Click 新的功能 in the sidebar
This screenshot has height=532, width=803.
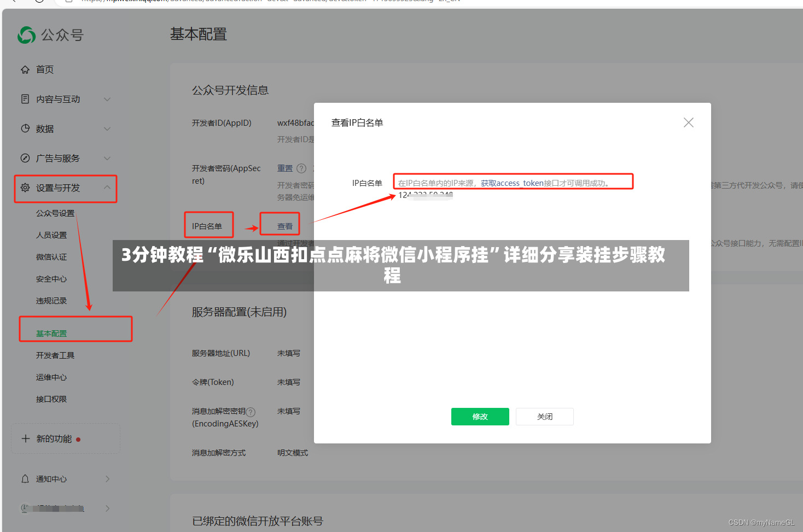[54, 439]
